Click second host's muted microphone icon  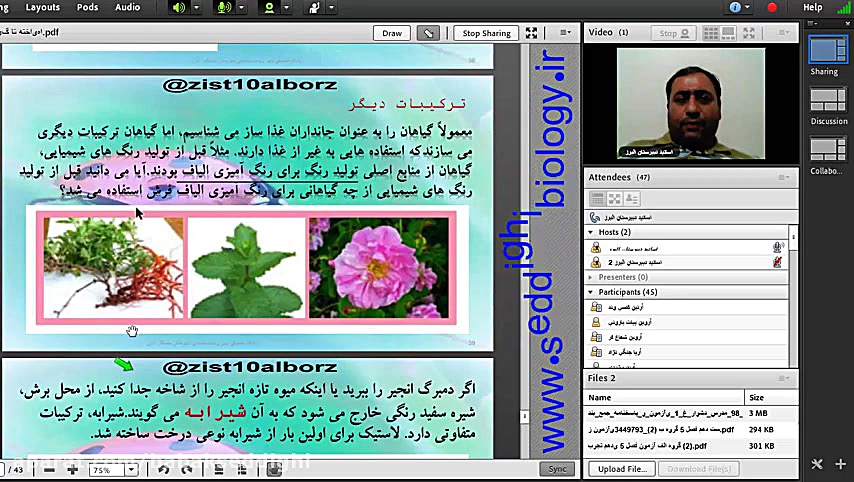778,263
